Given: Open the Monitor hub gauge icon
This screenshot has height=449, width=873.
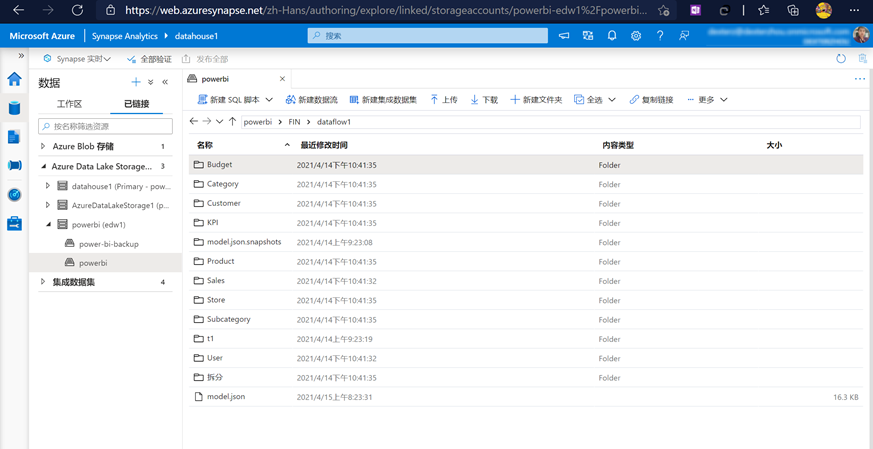Looking at the screenshot, I should pyautogui.click(x=14, y=194).
